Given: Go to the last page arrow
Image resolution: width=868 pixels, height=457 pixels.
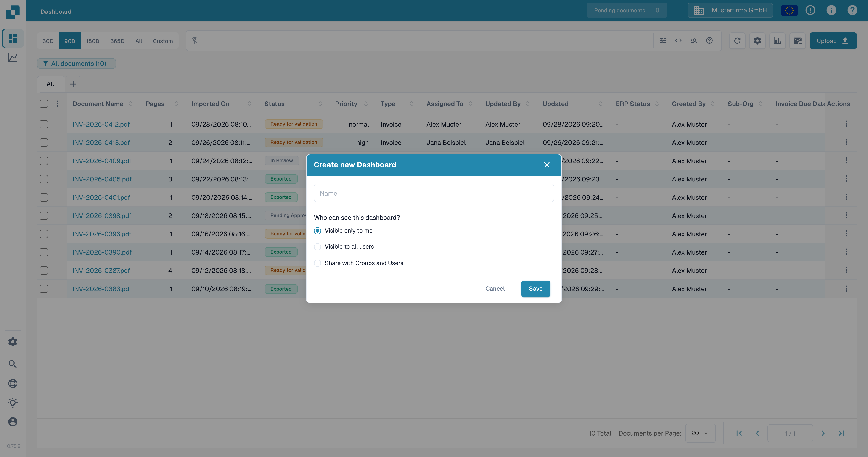Looking at the screenshot, I should tap(841, 433).
